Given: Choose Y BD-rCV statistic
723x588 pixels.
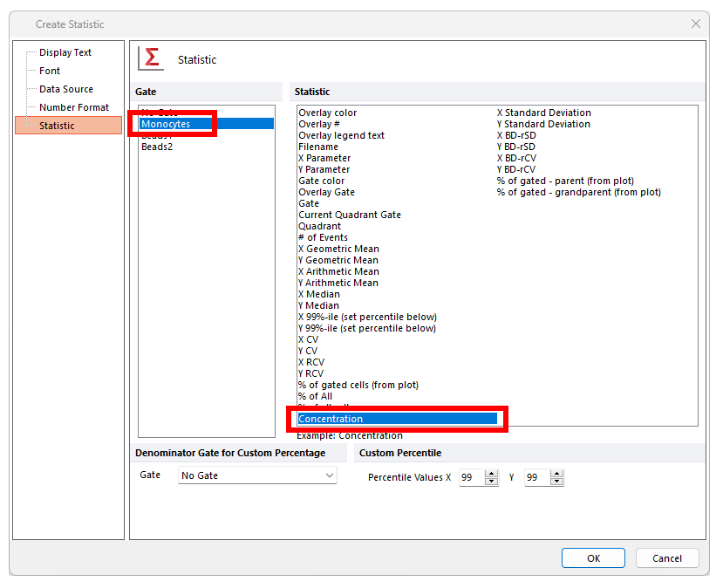Looking at the screenshot, I should click(516, 169).
